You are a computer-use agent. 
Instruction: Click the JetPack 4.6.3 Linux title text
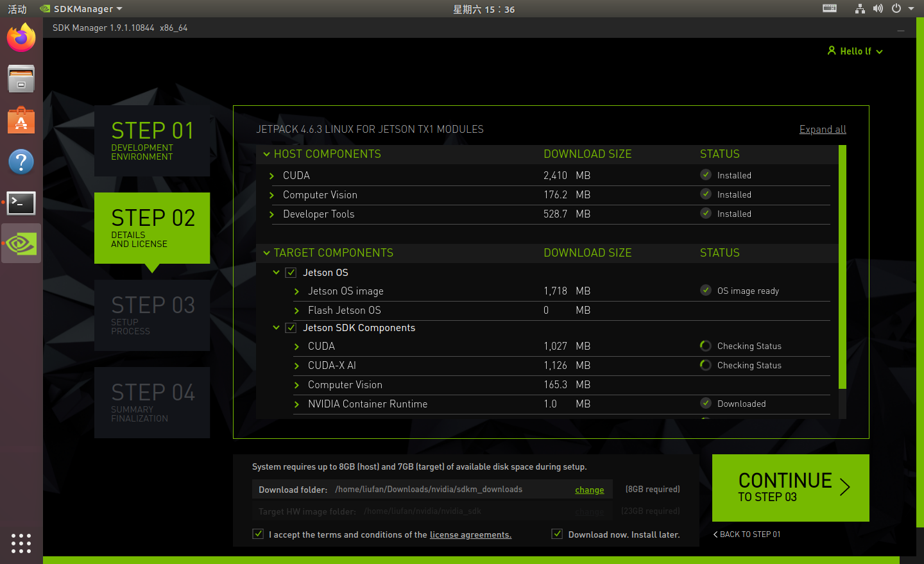tap(370, 129)
